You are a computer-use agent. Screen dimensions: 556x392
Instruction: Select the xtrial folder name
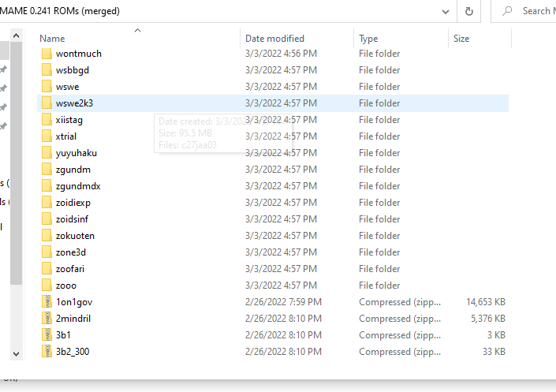click(x=66, y=136)
